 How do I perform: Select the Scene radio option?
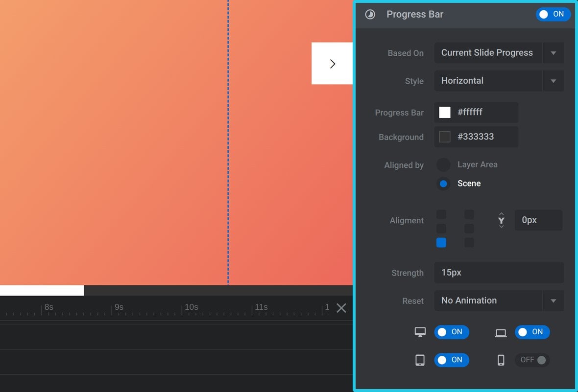pyautogui.click(x=443, y=184)
